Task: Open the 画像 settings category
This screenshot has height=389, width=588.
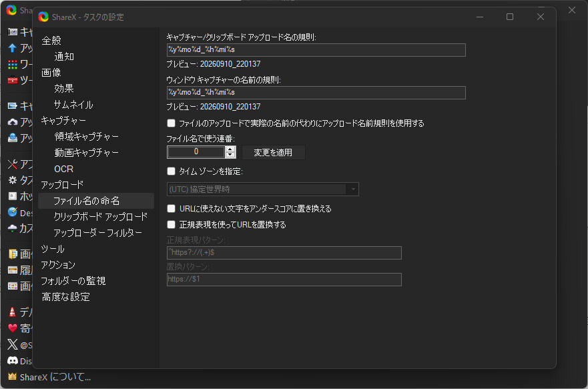Action: (51, 72)
